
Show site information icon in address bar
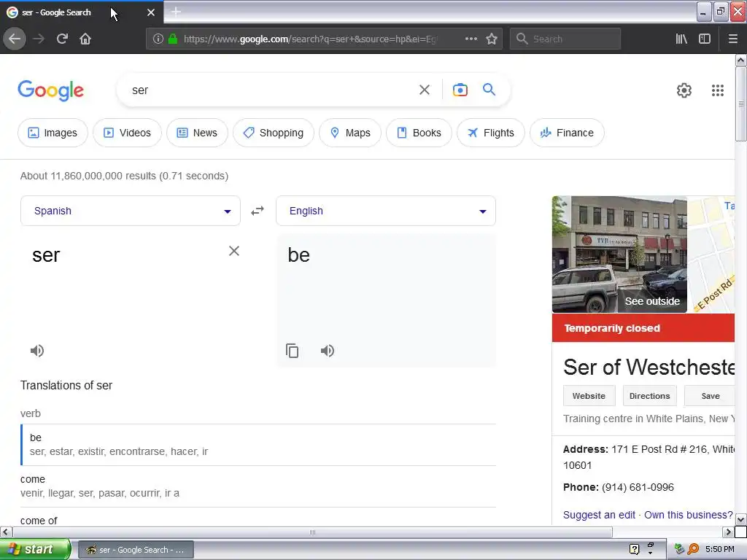[158, 39]
